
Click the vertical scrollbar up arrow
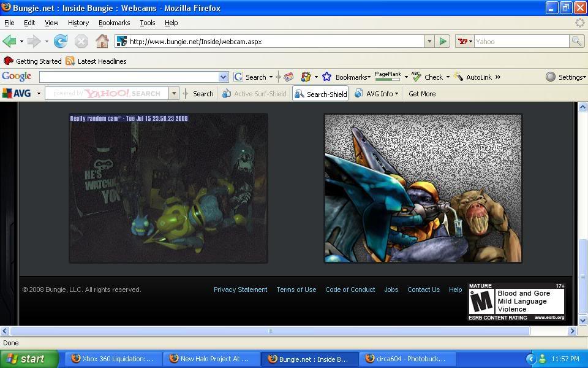coord(582,107)
